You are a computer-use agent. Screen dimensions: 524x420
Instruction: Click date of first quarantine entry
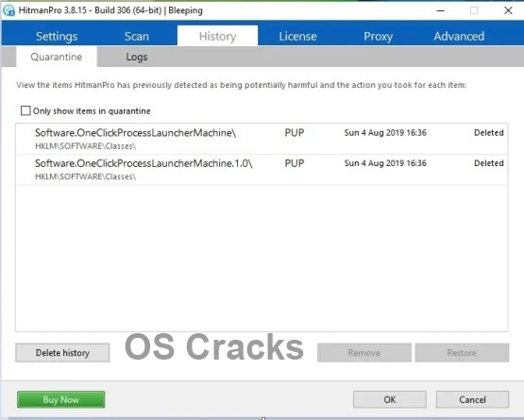click(x=385, y=133)
